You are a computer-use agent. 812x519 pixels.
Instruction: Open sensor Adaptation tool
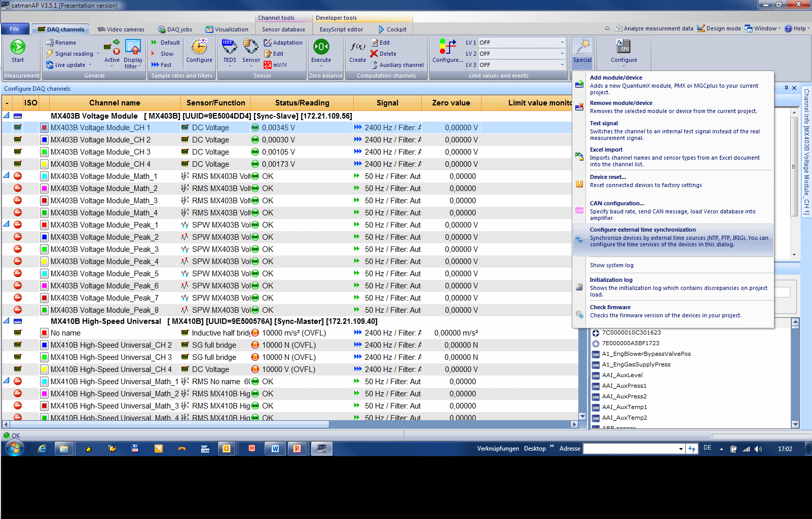283,43
